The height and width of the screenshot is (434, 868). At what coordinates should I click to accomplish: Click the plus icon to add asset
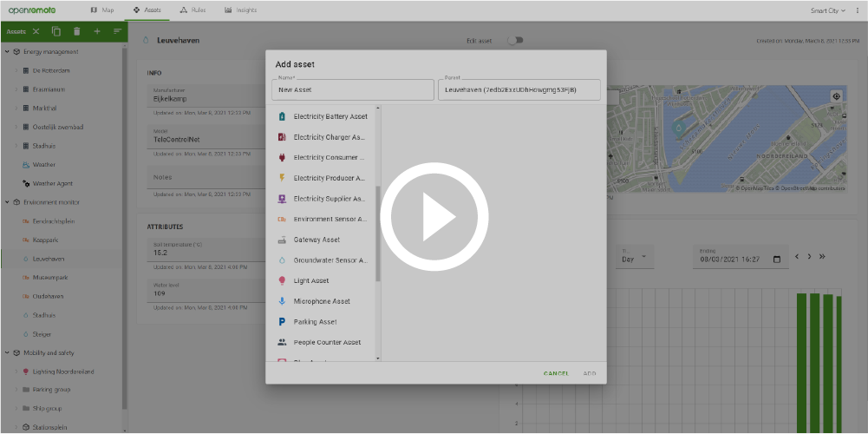click(x=97, y=31)
